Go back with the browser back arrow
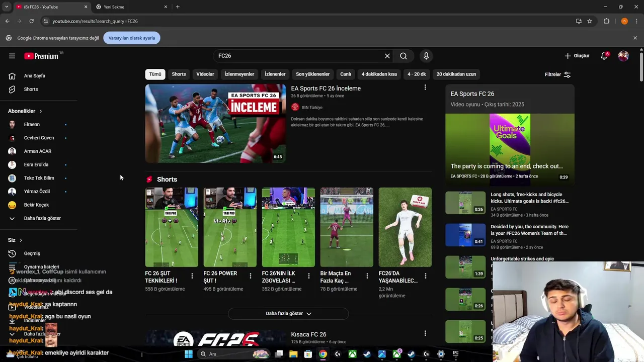644x362 pixels. click(7, 21)
